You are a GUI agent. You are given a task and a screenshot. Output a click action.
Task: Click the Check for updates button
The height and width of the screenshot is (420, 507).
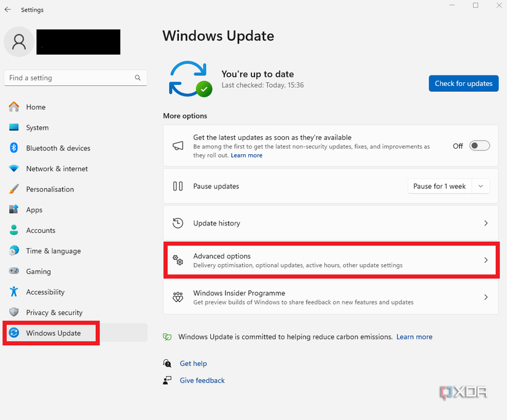point(463,84)
